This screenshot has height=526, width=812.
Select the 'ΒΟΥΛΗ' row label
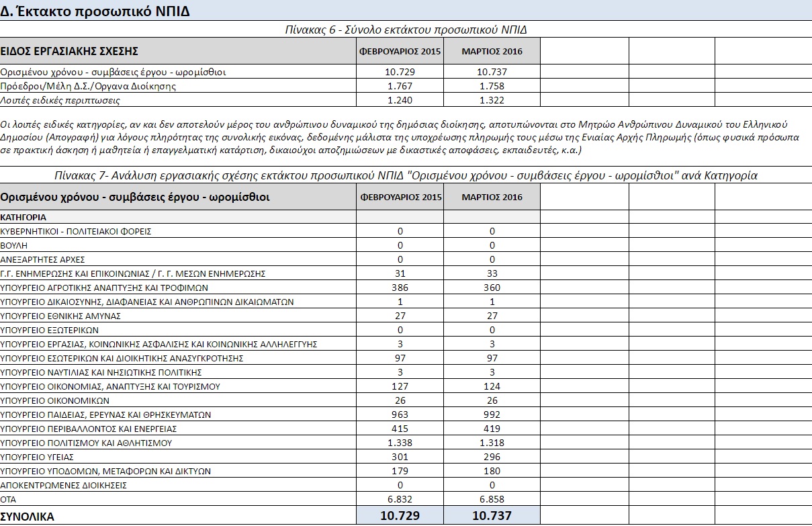(x=13, y=245)
